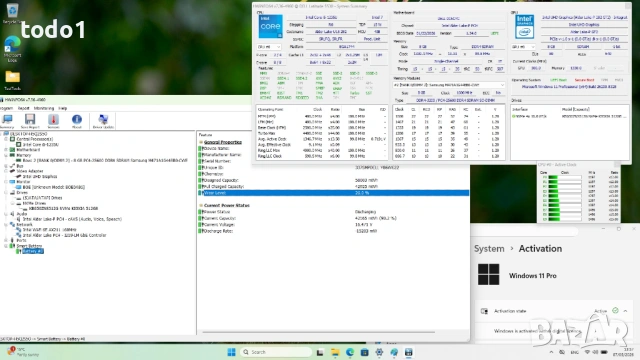Click the Current Voltage row
This screenshot has height=360, width=640.
(x=333, y=224)
